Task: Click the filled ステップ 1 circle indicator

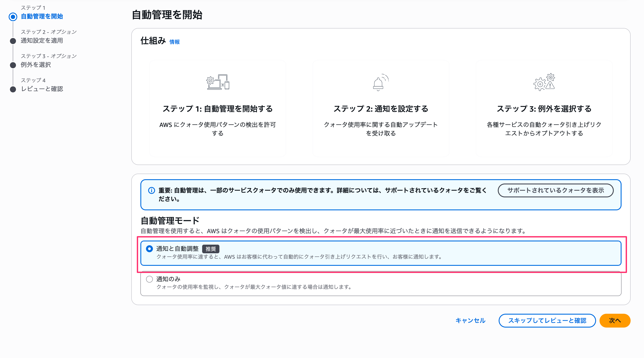Action: 13,16
